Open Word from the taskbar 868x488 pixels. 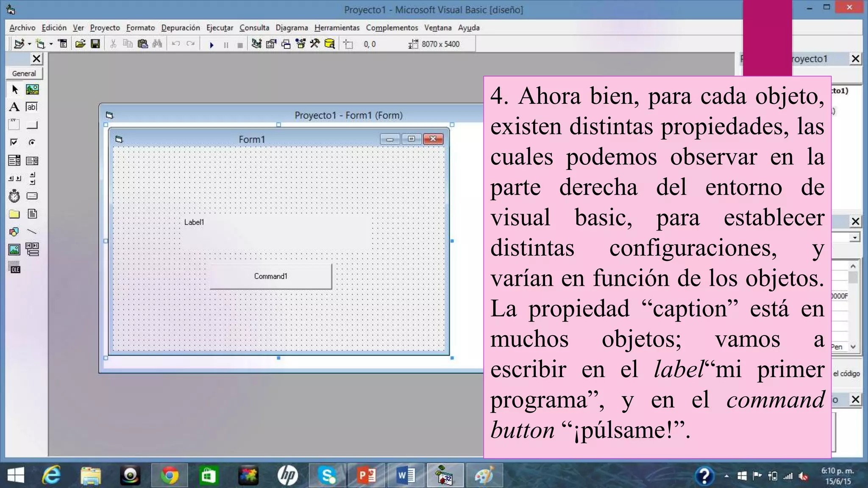pos(406,475)
